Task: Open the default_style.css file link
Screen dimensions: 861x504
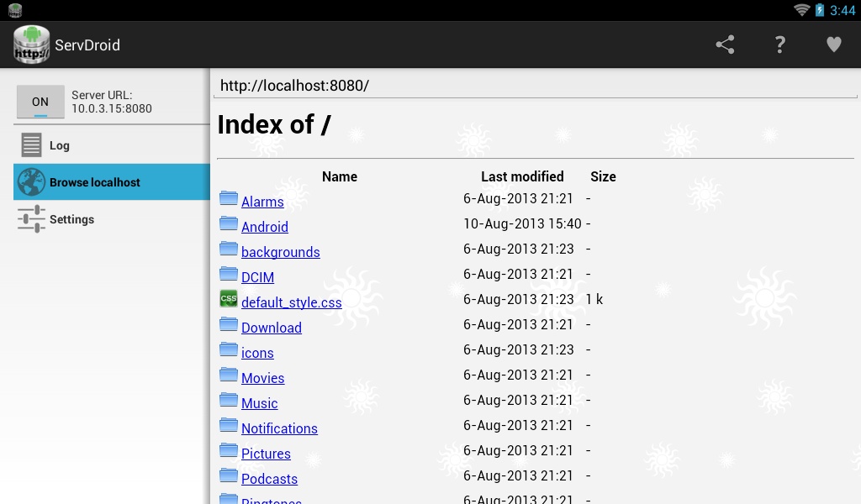Action: click(x=292, y=302)
